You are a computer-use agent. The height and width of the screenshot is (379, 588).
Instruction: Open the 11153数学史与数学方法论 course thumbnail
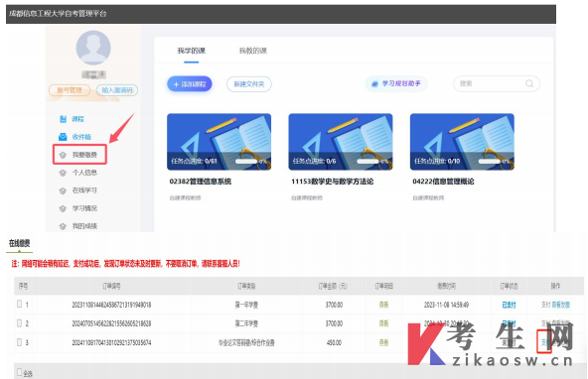341,142
